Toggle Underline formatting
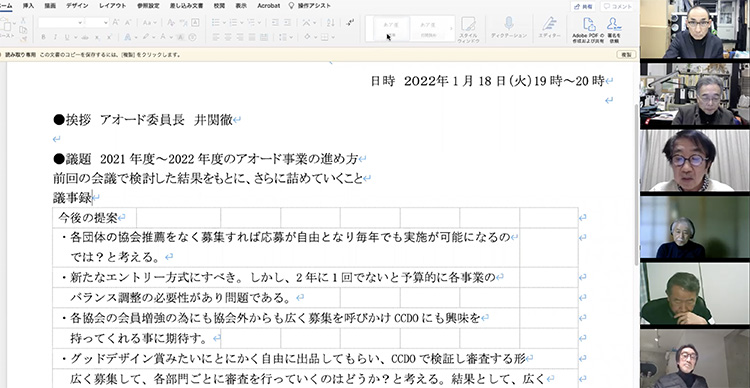The image size is (750, 388). (67, 37)
